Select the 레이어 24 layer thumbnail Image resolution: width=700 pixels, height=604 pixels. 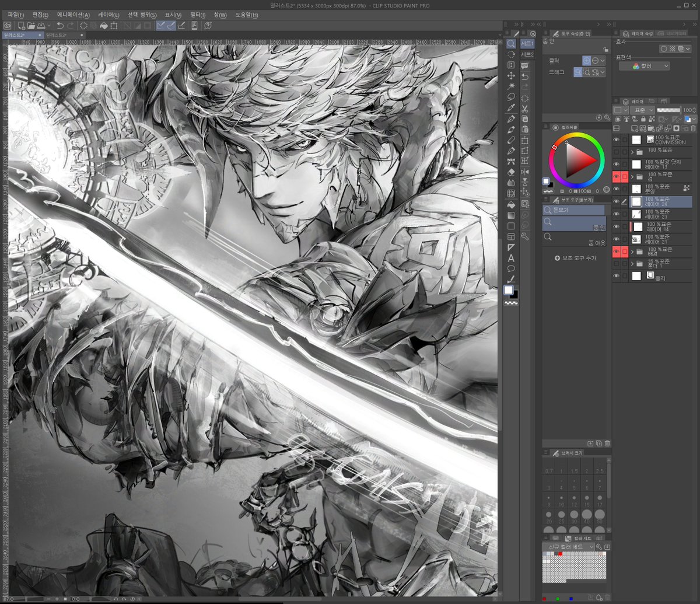636,202
